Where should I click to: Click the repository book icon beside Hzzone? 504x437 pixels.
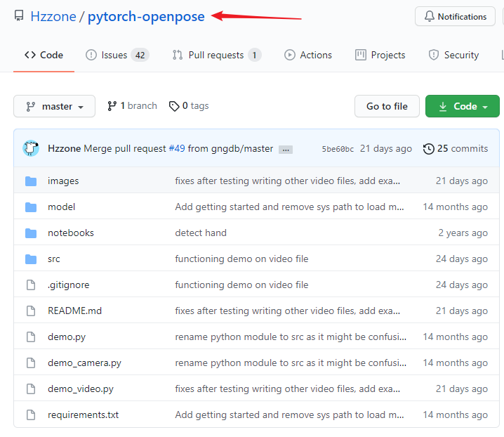pyautogui.click(x=19, y=15)
